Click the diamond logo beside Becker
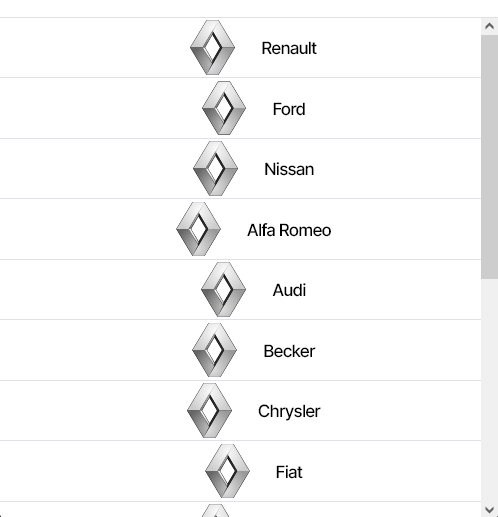 point(215,350)
